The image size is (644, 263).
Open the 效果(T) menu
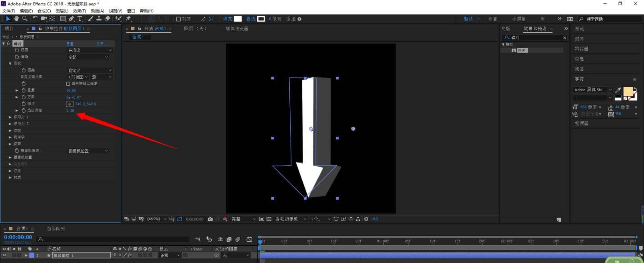79,11
